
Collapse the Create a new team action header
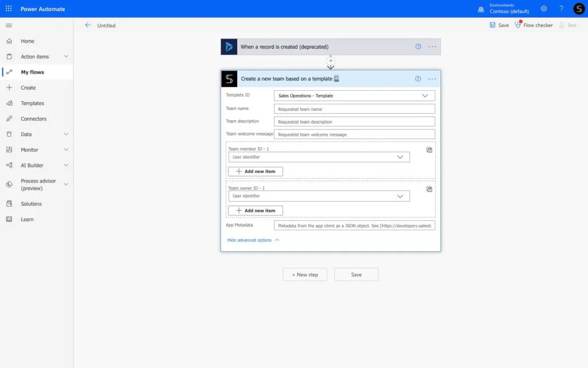330,79
